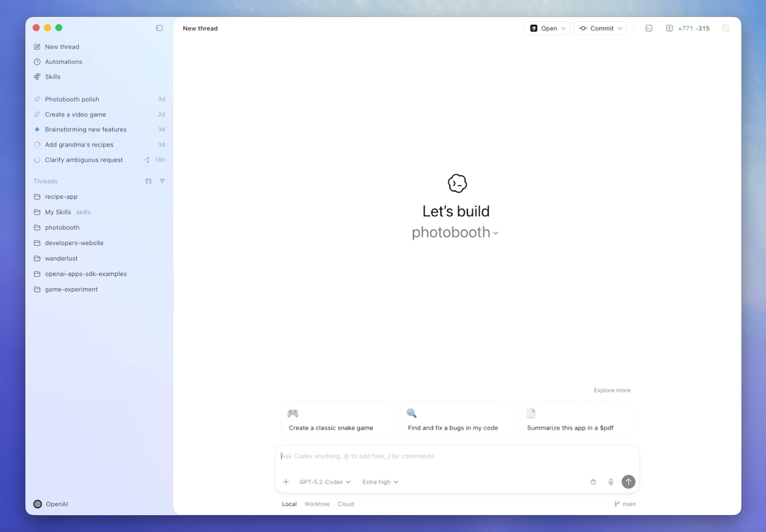Open the Extra high reasoning dropdown
The height and width of the screenshot is (532, 766).
point(380,482)
